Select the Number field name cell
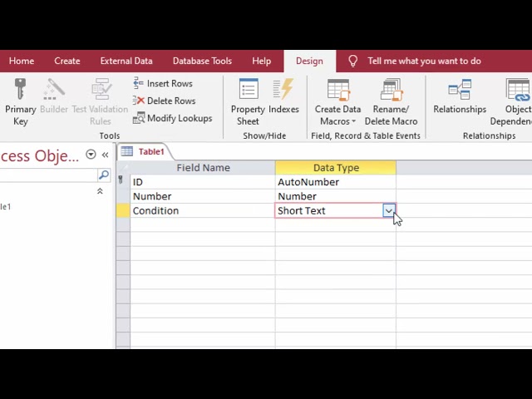 tap(203, 196)
